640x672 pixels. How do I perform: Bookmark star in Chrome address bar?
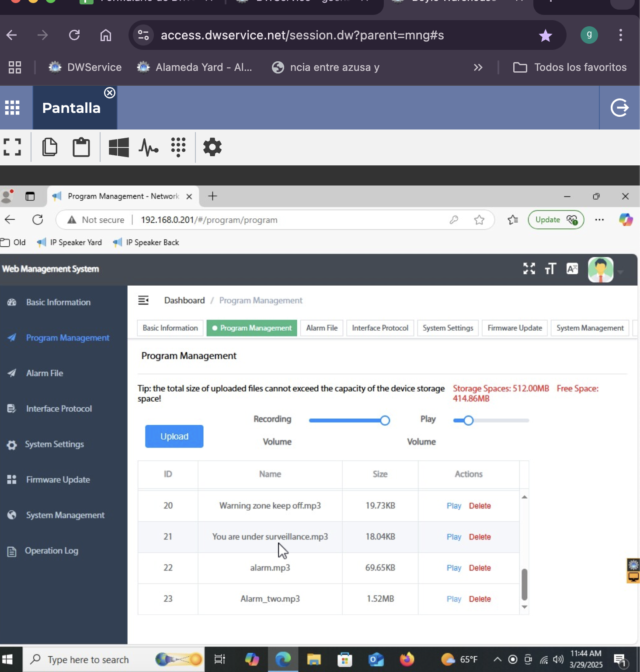point(546,35)
